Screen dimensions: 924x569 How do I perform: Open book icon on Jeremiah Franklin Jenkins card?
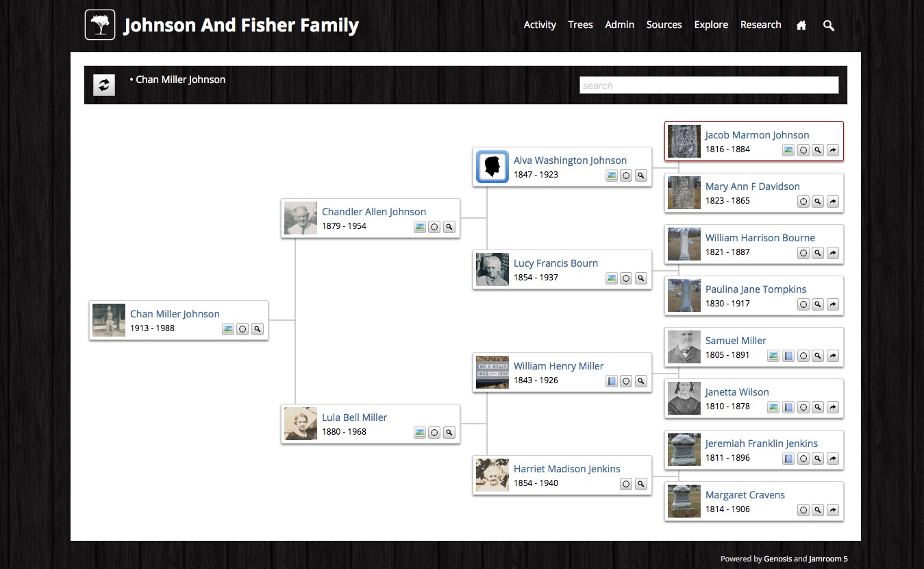pyautogui.click(x=788, y=459)
